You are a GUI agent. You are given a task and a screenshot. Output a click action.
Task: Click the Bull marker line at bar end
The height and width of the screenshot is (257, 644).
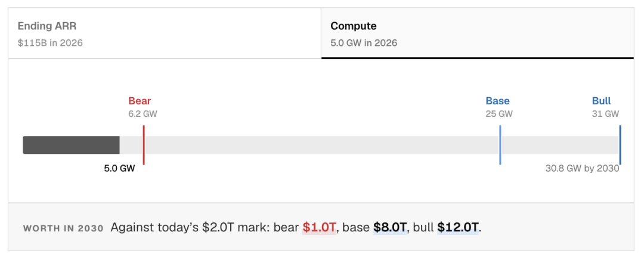tap(620, 145)
